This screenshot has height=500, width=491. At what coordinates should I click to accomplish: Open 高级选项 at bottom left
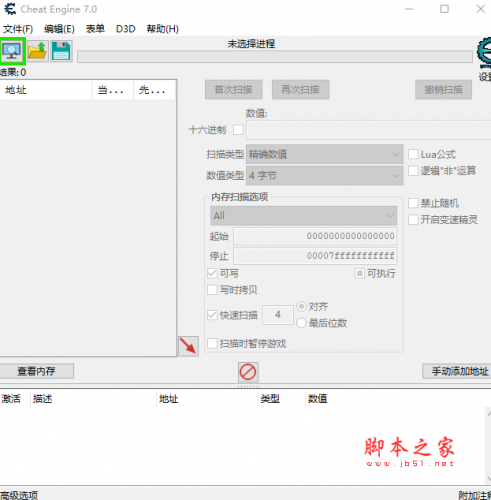[19, 495]
